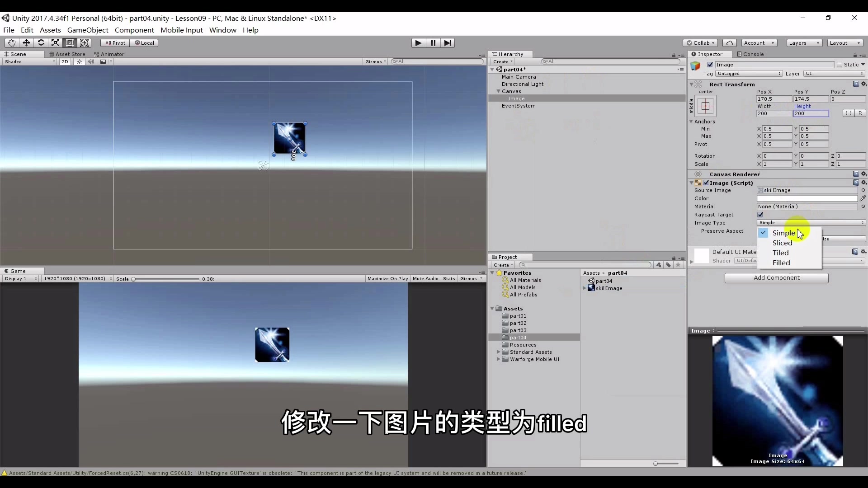Toggle 2D mode in the Scene view

pyautogui.click(x=64, y=61)
